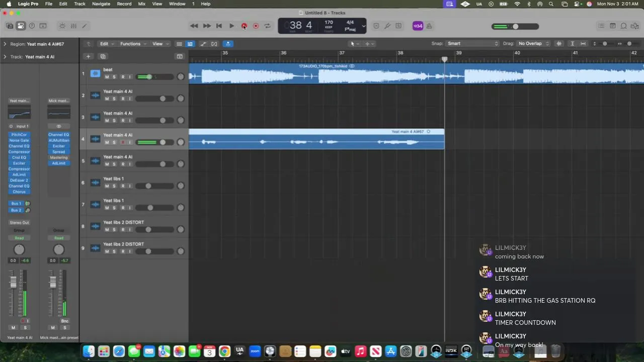
Task: Expand the Region inspector disclosure triangle
Action: point(5,44)
